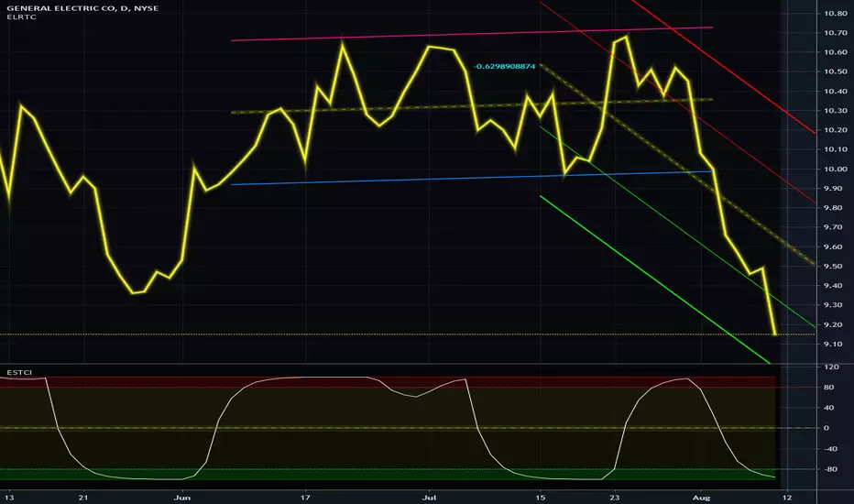Click the 10.30 price axis label
The image size is (854, 504).
(x=835, y=111)
